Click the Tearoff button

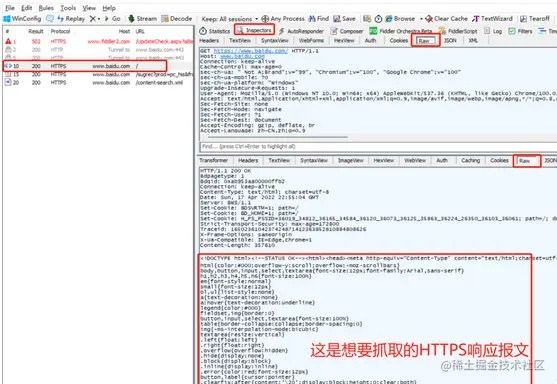[535, 18]
